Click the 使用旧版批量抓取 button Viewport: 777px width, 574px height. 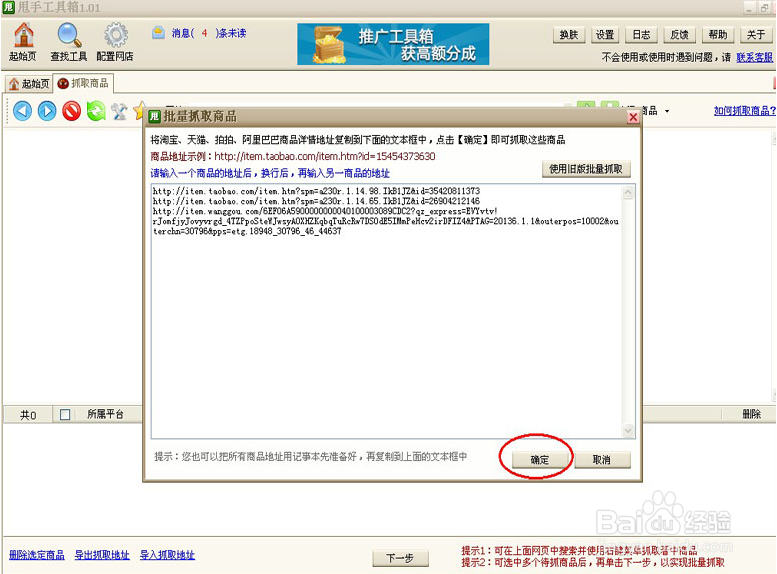point(586,169)
